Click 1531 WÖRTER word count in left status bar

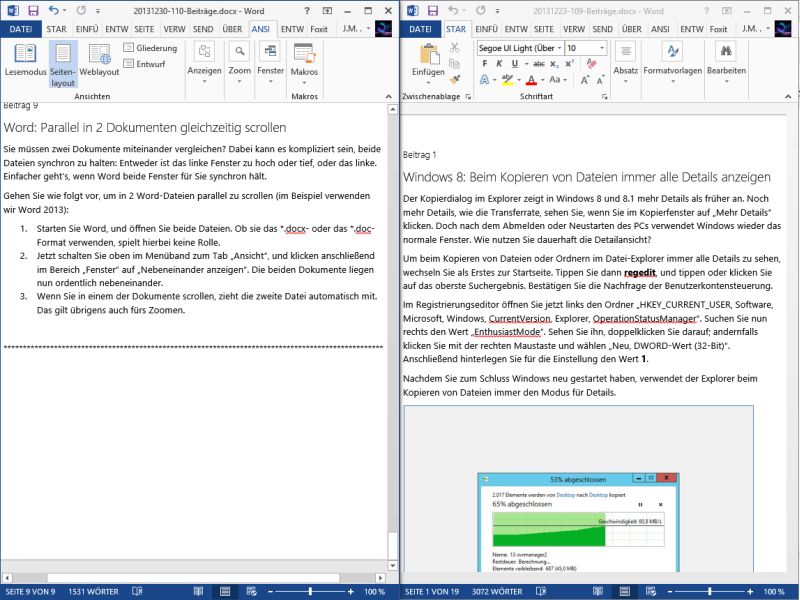(x=93, y=591)
